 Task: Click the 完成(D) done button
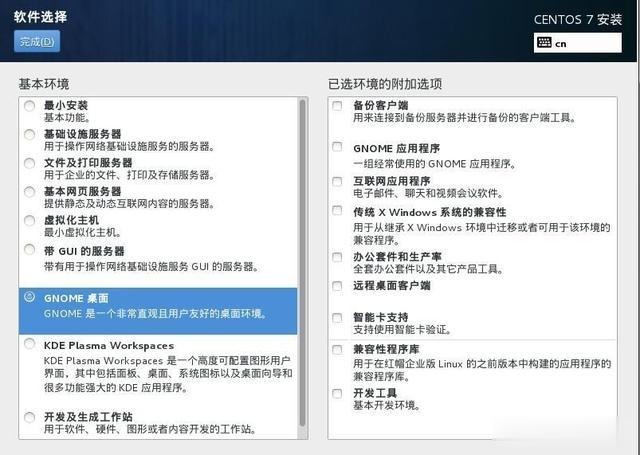[37, 41]
